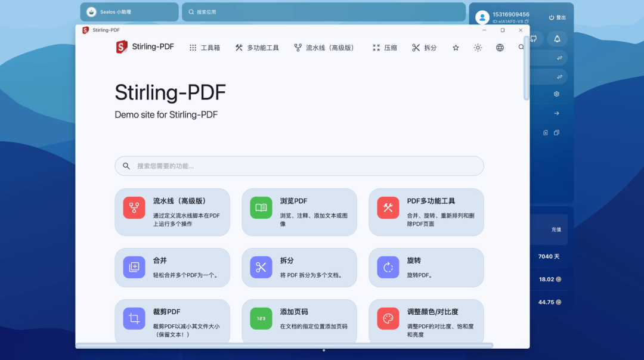The width and height of the screenshot is (644, 360).
Task: Focus the 搜索应用 desktop search bar
Action: tap(324, 12)
